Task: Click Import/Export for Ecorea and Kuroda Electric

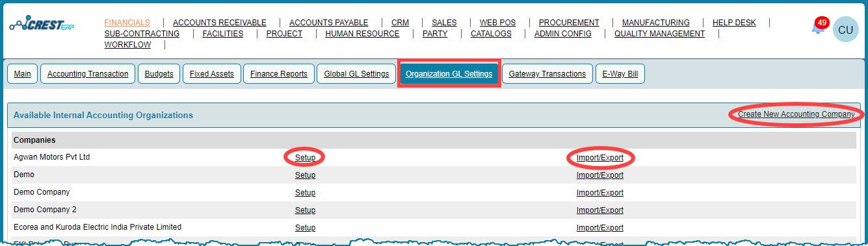Action: tap(599, 228)
